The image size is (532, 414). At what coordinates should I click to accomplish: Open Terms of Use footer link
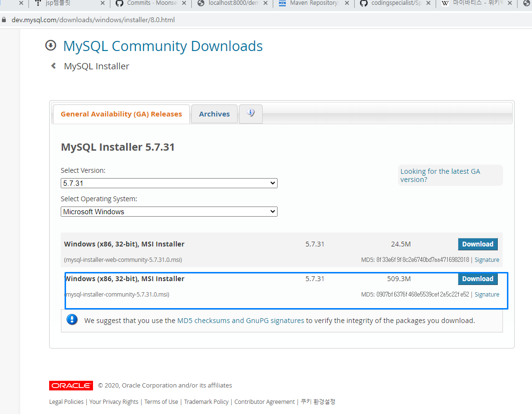point(161,401)
